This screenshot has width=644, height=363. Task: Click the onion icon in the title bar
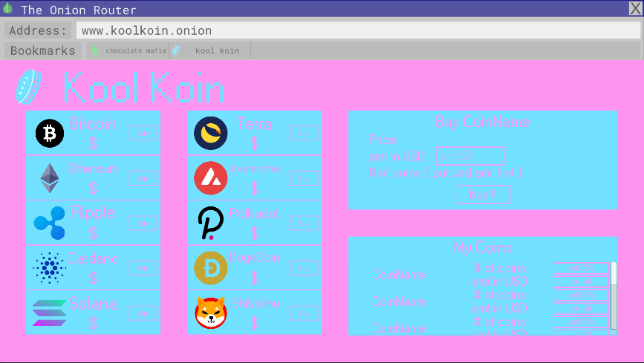(8, 8)
